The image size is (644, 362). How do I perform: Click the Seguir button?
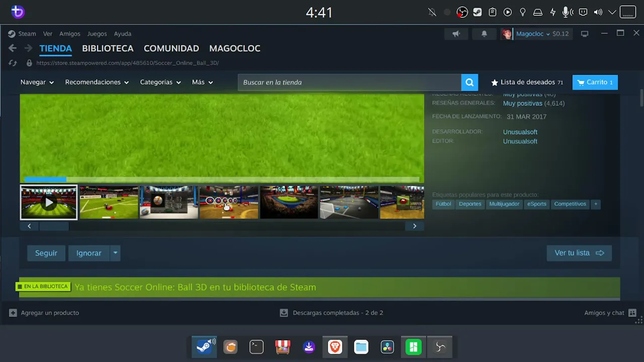[x=46, y=253]
